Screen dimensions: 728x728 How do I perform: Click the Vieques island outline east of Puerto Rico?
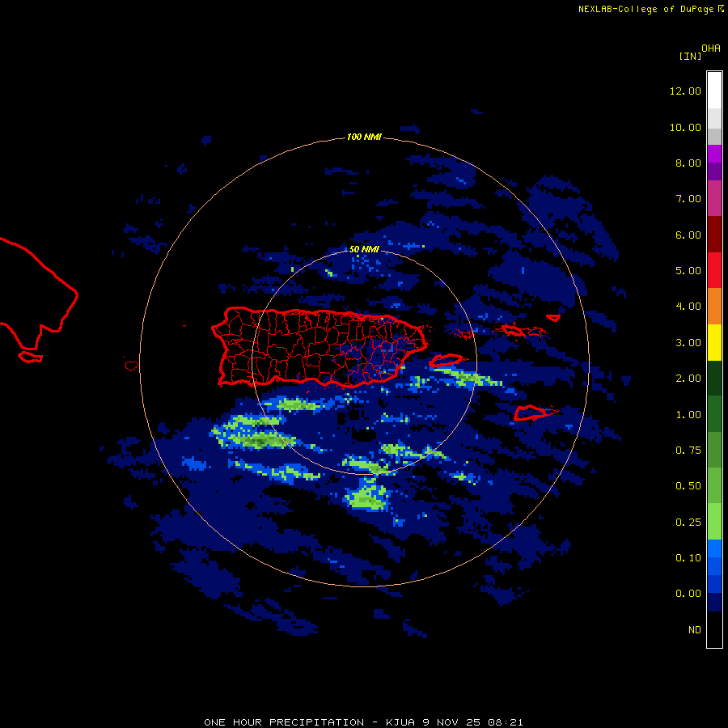point(446,360)
